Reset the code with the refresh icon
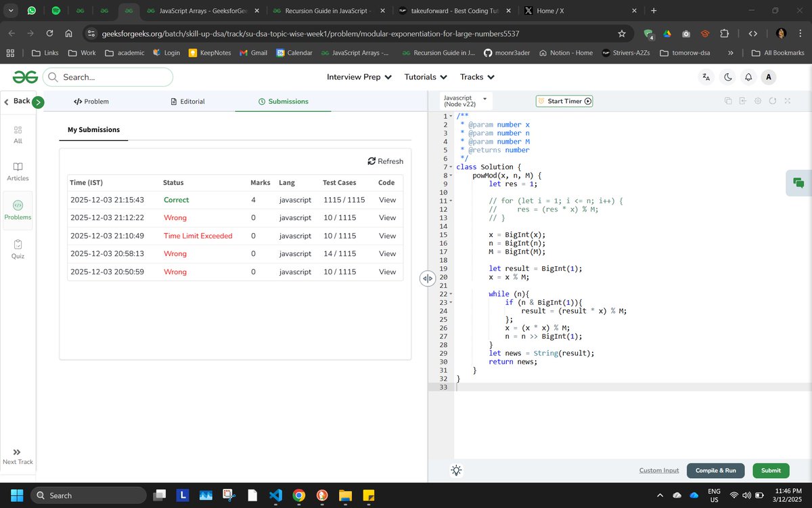The image size is (812, 508). (773, 101)
